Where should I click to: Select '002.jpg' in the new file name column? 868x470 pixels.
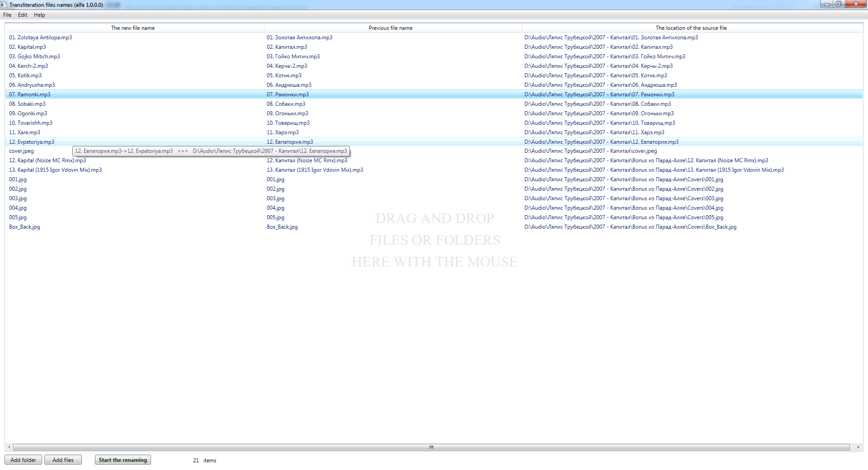[x=18, y=189]
